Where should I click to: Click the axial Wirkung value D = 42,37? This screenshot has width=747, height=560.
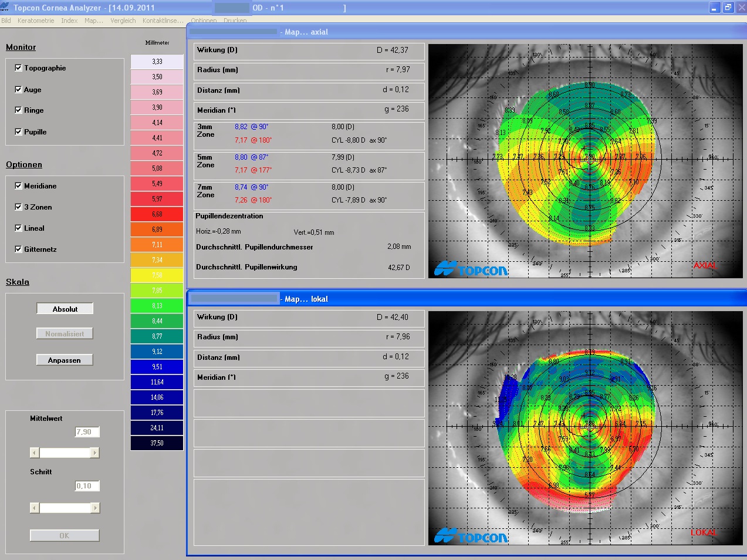pos(393,50)
